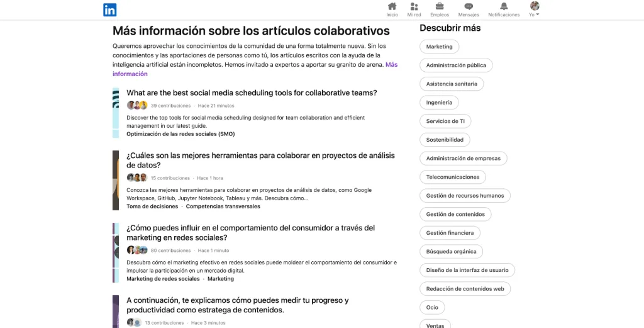Screen dimensions: 644x328
Task: Open Notificaciones bell icon
Action: pyautogui.click(x=504, y=6)
